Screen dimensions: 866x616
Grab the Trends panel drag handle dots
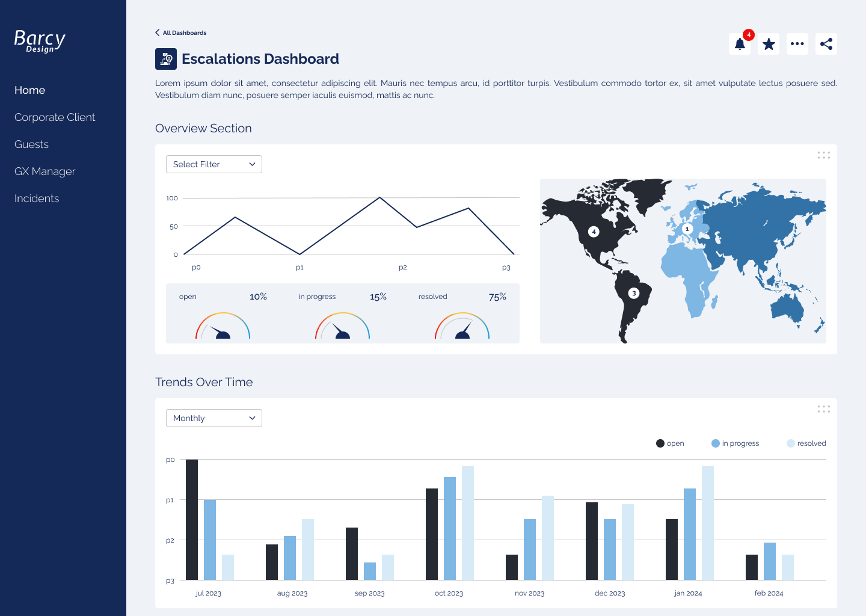823,409
